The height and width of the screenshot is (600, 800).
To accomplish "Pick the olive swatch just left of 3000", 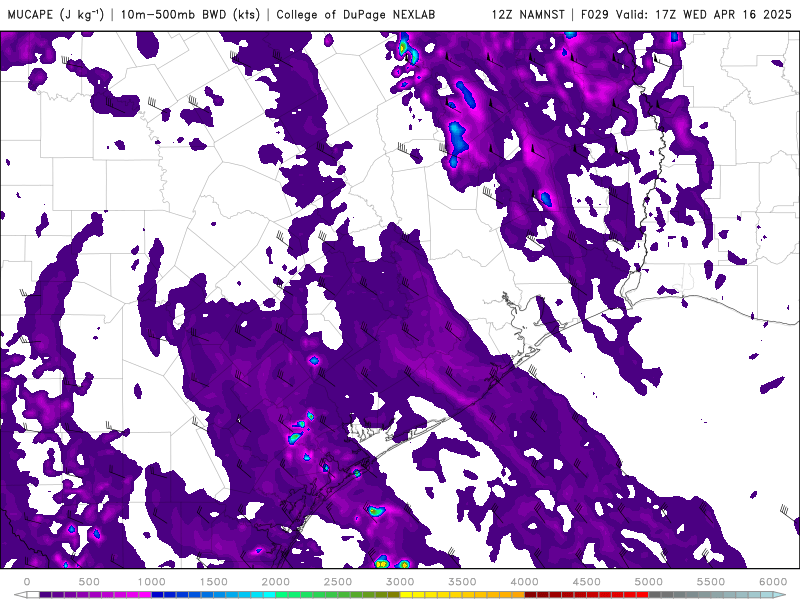I will (x=394, y=595).
